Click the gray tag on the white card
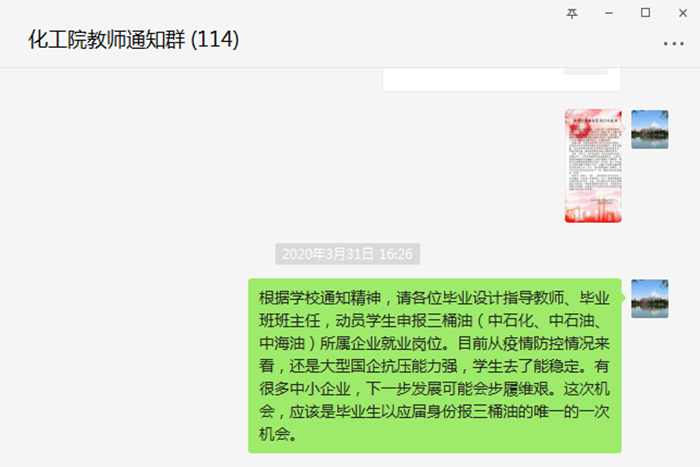Image resolution: width=700 pixels, height=467 pixels. (585, 71)
